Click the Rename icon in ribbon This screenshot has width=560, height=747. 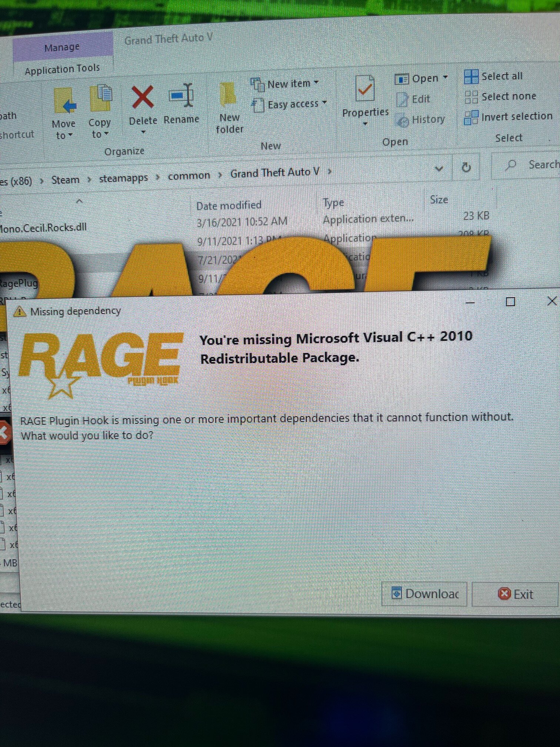tap(181, 96)
